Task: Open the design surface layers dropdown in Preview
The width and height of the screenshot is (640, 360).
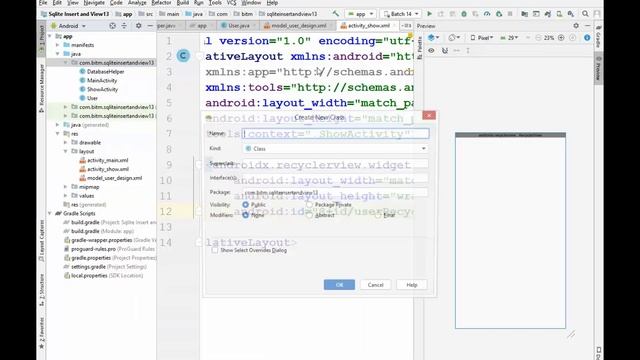Action: pyautogui.click(x=433, y=38)
